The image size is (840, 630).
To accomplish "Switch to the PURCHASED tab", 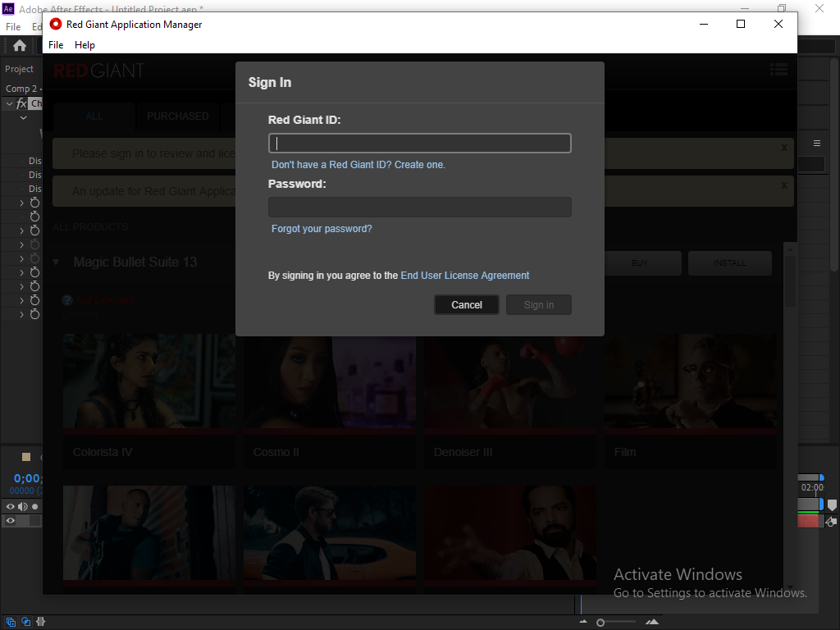I will point(178,116).
